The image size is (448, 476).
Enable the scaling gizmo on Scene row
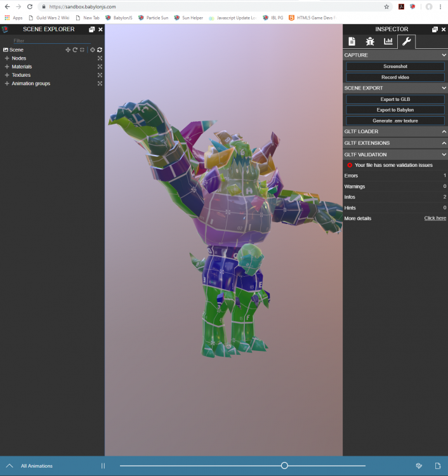(x=82, y=50)
